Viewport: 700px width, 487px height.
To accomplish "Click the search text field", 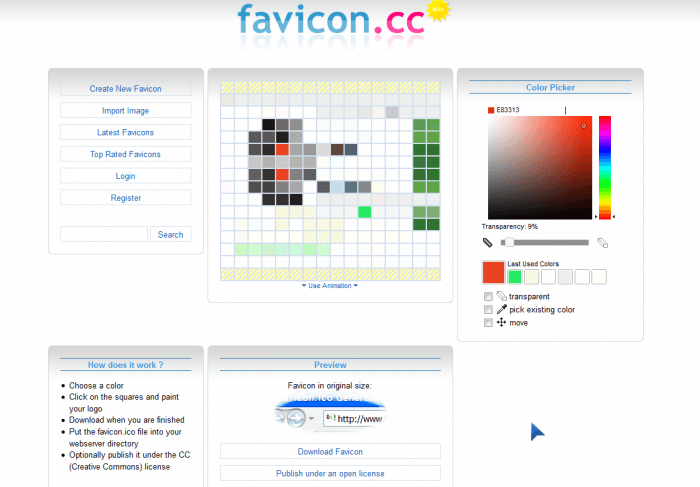I will [x=104, y=234].
